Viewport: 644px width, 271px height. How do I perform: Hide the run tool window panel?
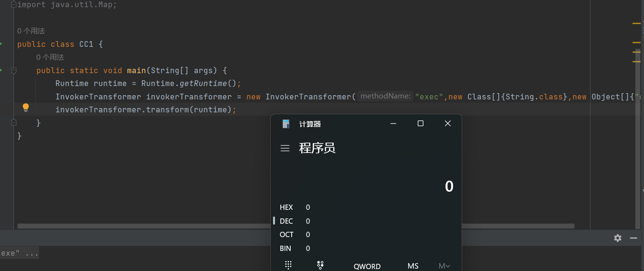[x=633, y=238]
